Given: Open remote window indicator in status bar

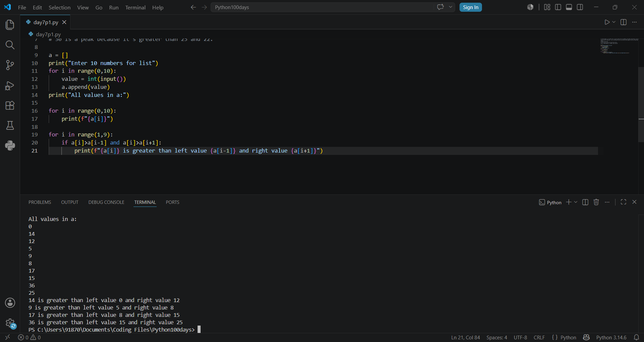Looking at the screenshot, I should point(8,337).
